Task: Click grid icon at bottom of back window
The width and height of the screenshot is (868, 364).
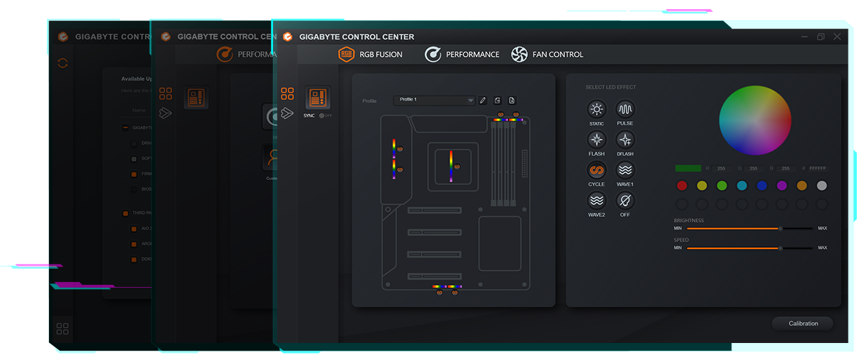Action: 62,328
